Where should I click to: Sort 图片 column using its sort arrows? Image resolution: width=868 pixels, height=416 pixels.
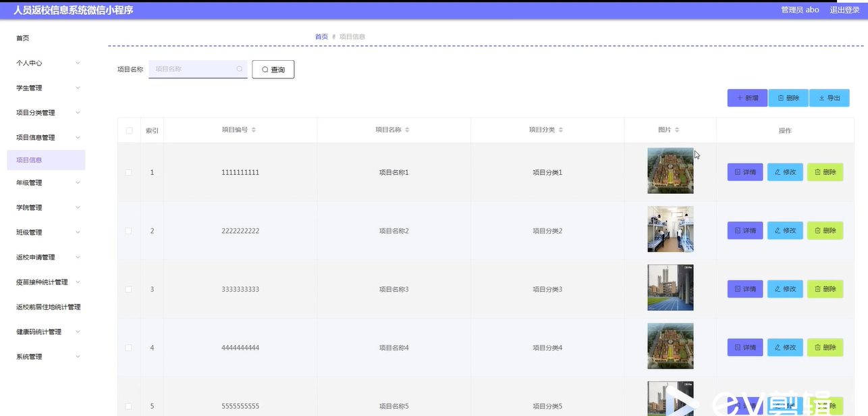point(677,130)
